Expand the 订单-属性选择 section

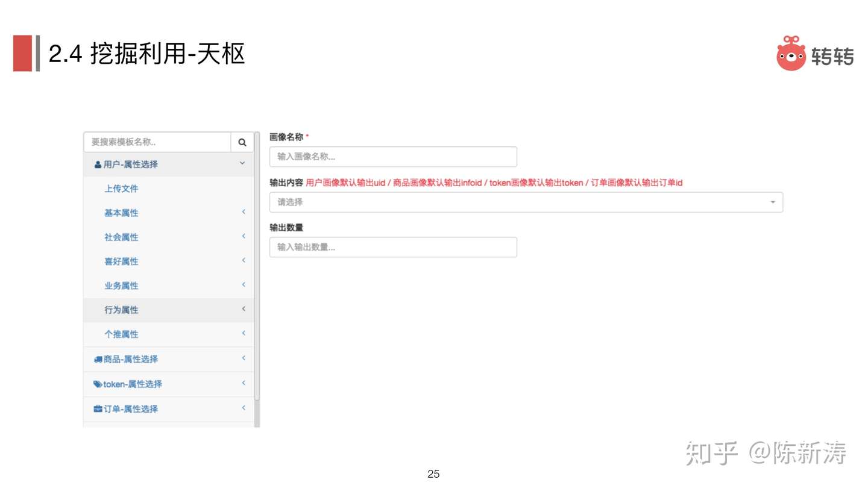244,408
